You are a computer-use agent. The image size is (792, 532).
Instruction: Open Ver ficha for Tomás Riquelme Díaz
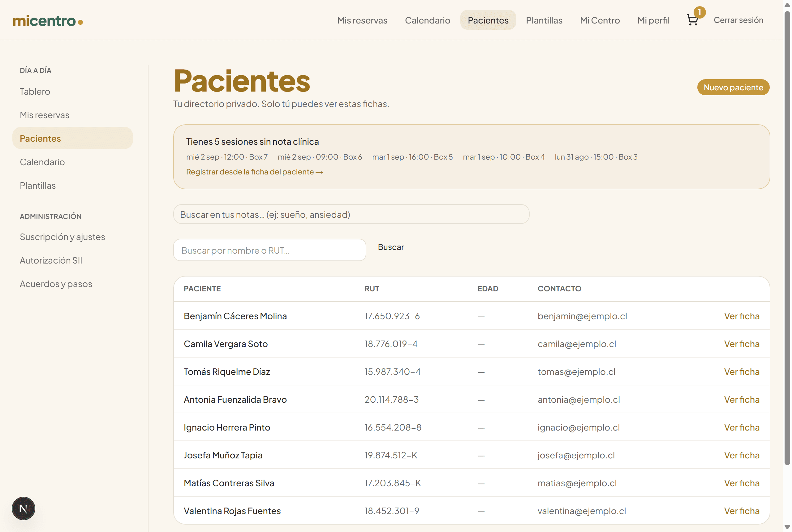click(x=742, y=371)
